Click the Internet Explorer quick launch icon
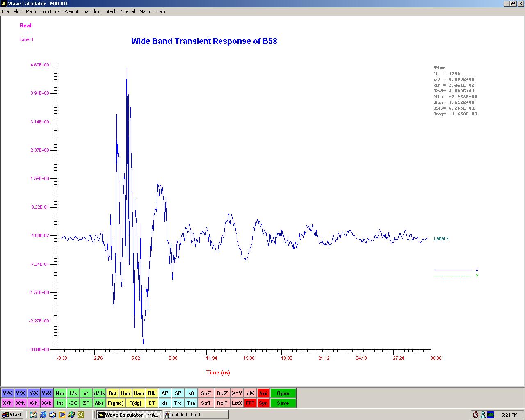525x420 pixels. point(43,415)
